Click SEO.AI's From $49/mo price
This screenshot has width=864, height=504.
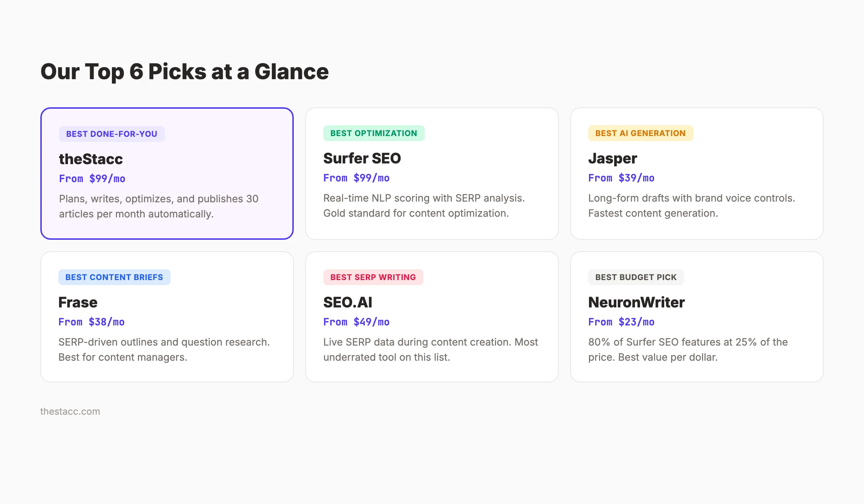356,322
